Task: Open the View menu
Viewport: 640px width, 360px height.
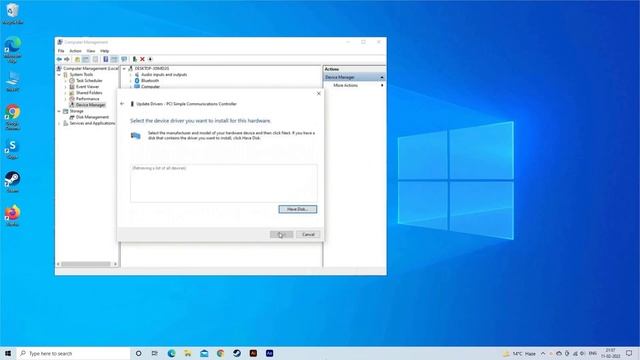Action: click(91, 51)
